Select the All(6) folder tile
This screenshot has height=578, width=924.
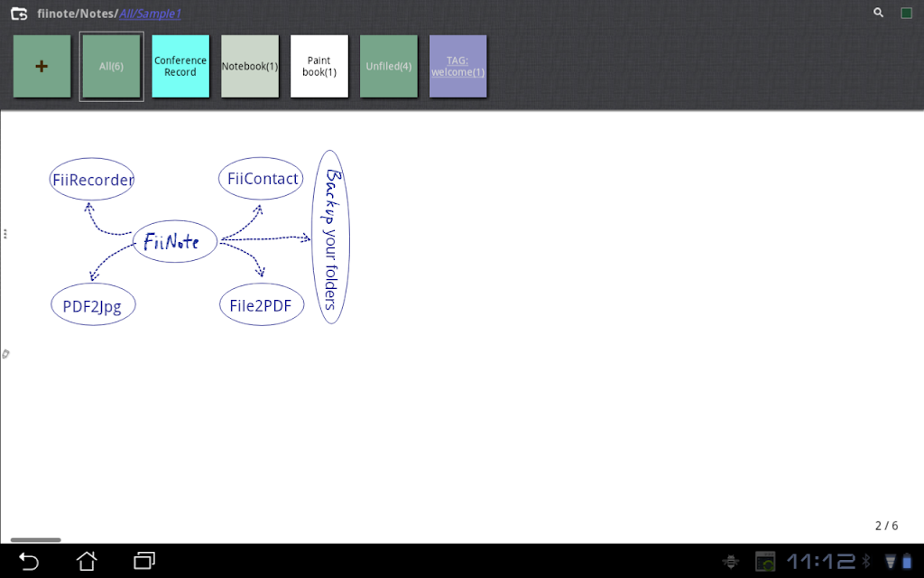pos(111,66)
